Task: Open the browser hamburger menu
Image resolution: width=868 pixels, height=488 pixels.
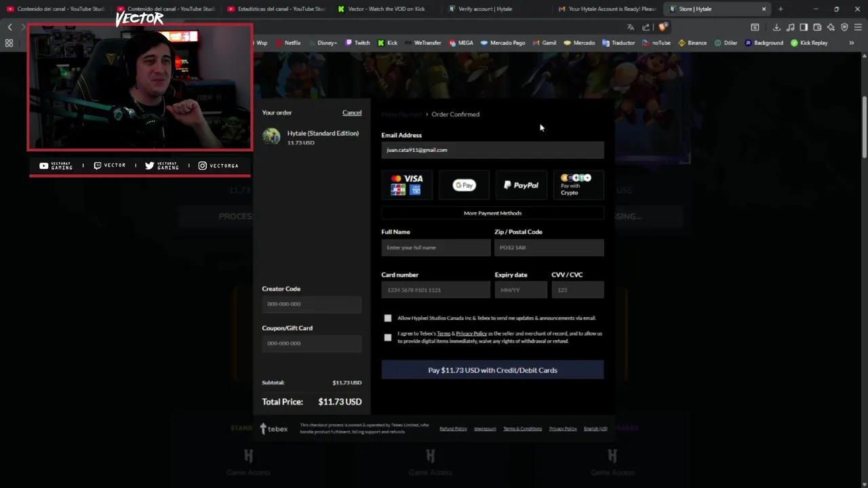Action: point(858,27)
